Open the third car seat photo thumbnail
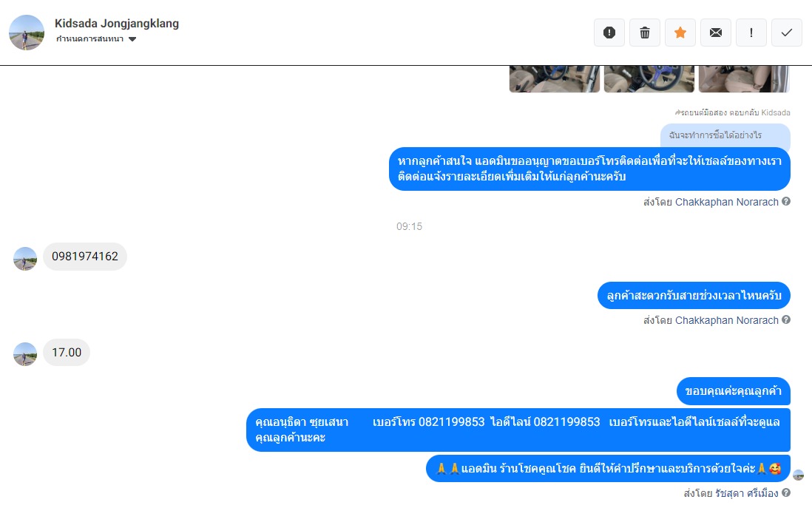Viewport: 812px width, 525px height. [744, 78]
